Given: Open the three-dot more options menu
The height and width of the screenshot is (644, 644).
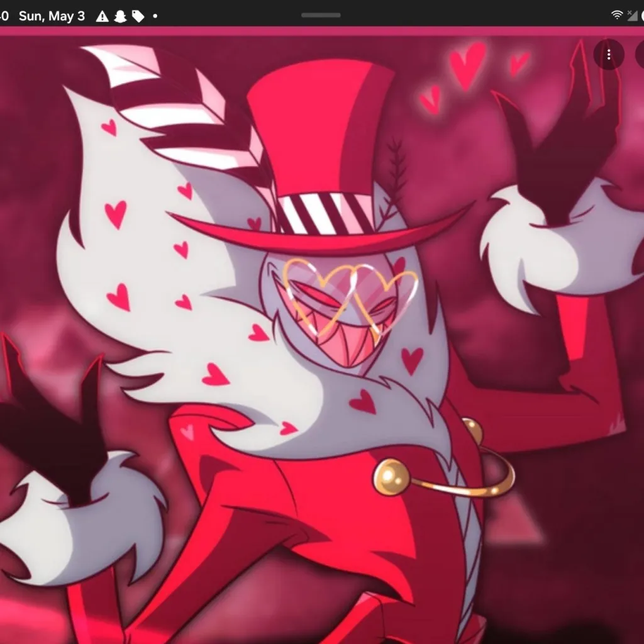Looking at the screenshot, I should [609, 54].
